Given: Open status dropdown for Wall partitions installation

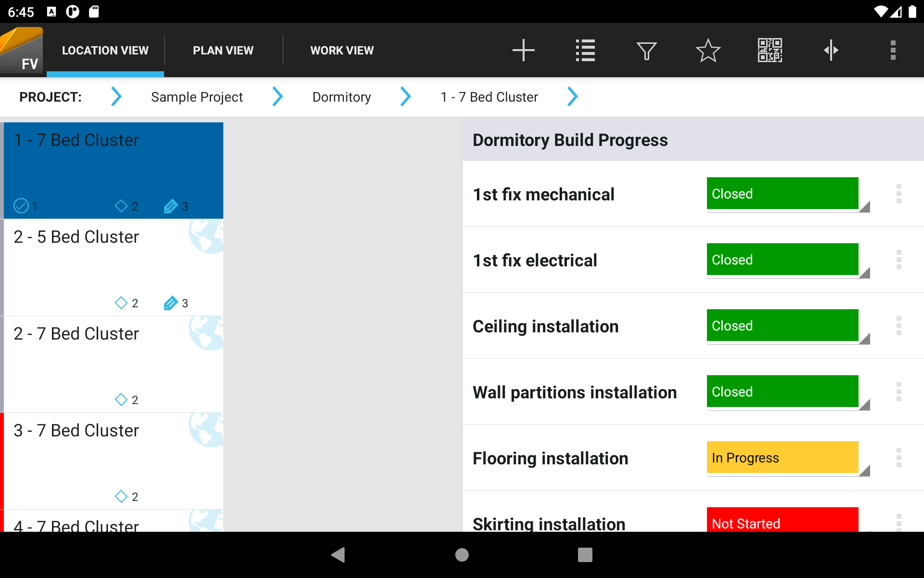Looking at the screenshot, I should click(x=788, y=393).
